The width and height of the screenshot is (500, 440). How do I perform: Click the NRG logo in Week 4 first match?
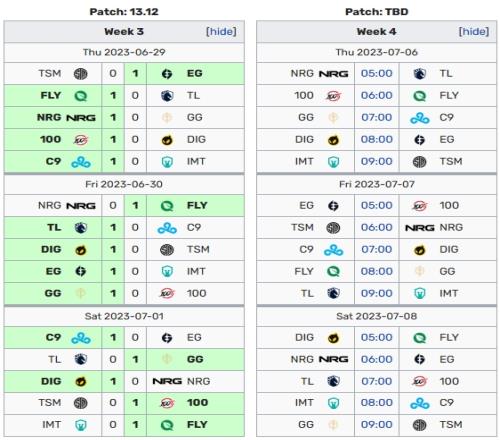[x=333, y=74]
